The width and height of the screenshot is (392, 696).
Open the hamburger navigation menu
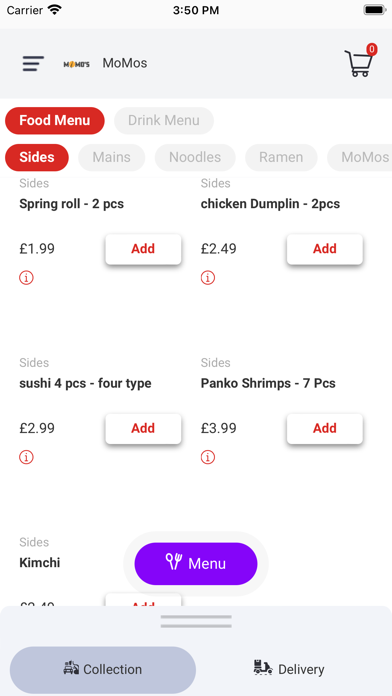(33, 63)
